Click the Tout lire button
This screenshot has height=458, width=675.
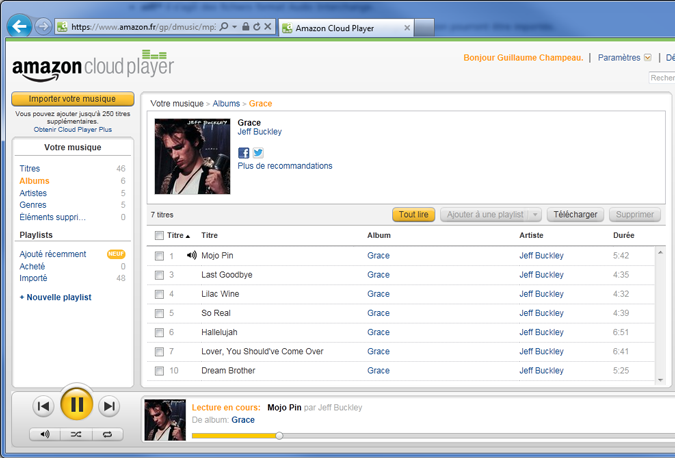coord(413,215)
